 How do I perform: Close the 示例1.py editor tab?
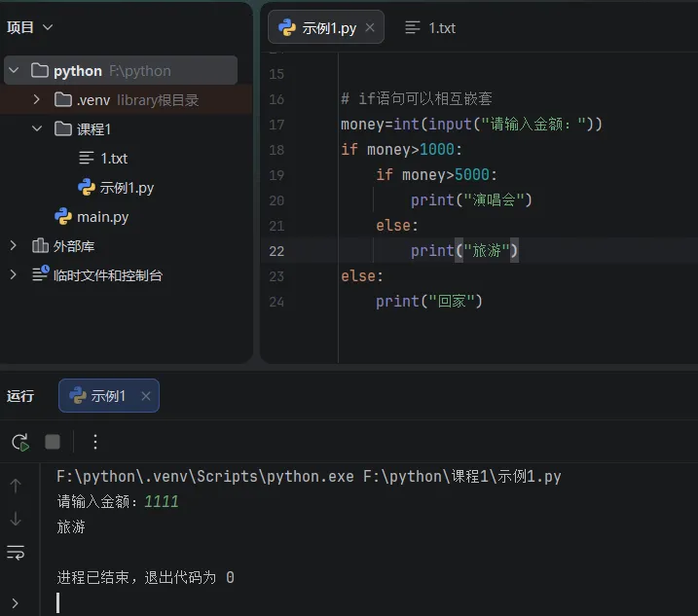click(370, 27)
